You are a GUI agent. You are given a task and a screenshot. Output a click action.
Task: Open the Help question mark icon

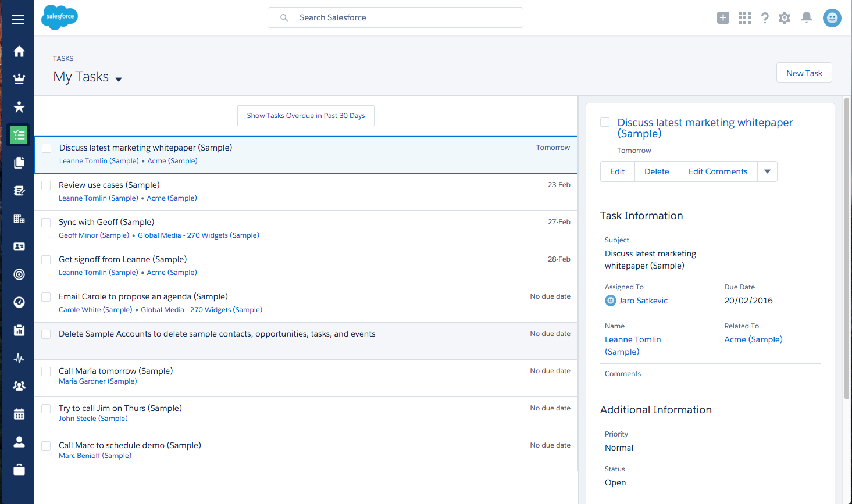[x=765, y=18]
